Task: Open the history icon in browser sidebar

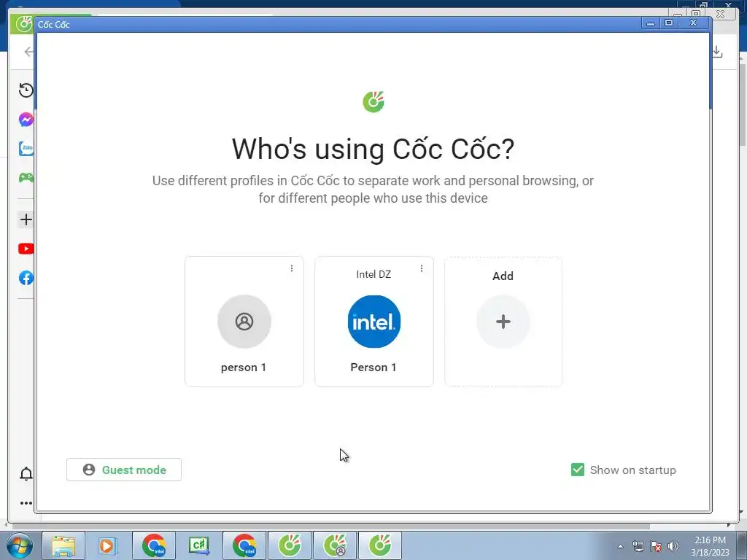Action: click(x=26, y=90)
